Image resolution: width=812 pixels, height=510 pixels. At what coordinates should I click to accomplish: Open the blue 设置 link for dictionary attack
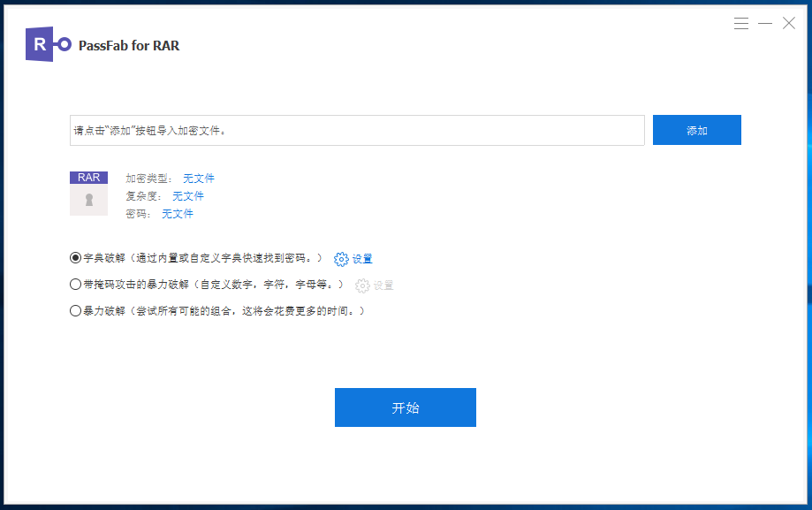coord(362,259)
